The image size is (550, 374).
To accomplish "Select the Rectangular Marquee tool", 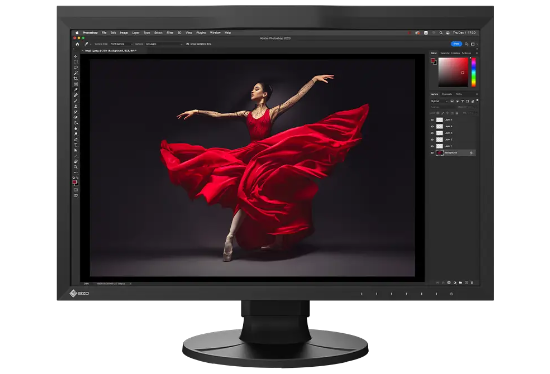I will [75, 62].
